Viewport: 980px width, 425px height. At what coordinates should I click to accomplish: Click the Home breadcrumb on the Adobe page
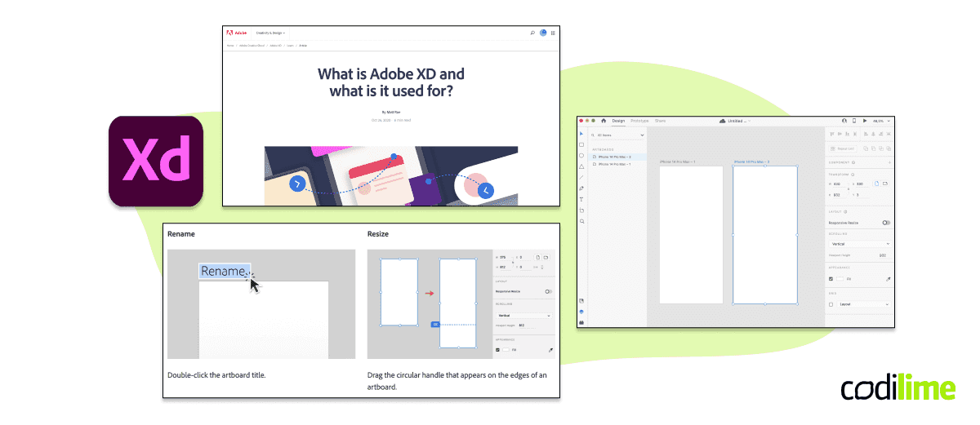(230, 46)
